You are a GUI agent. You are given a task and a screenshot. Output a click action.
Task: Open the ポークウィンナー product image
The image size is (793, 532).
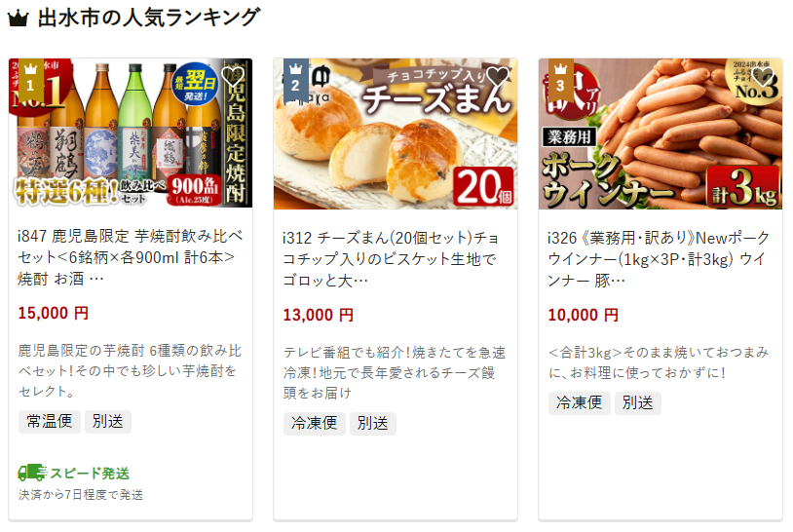point(661,133)
